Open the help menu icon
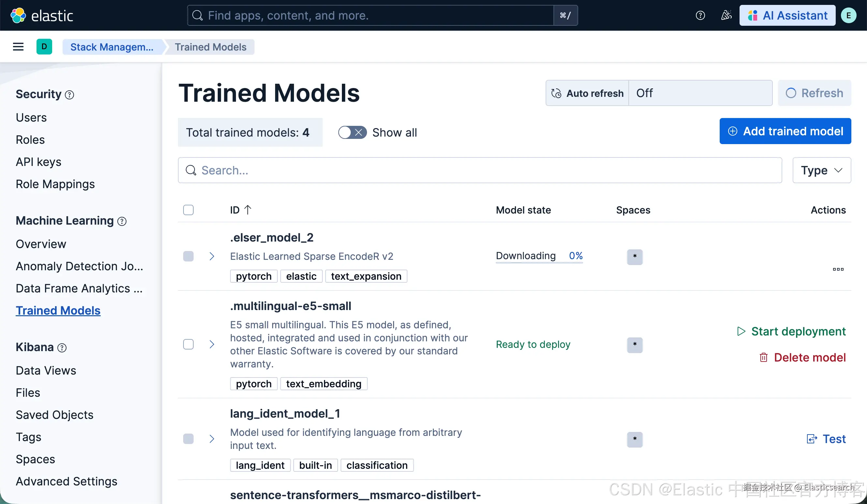This screenshot has height=504, width=867. pos(700,15)
